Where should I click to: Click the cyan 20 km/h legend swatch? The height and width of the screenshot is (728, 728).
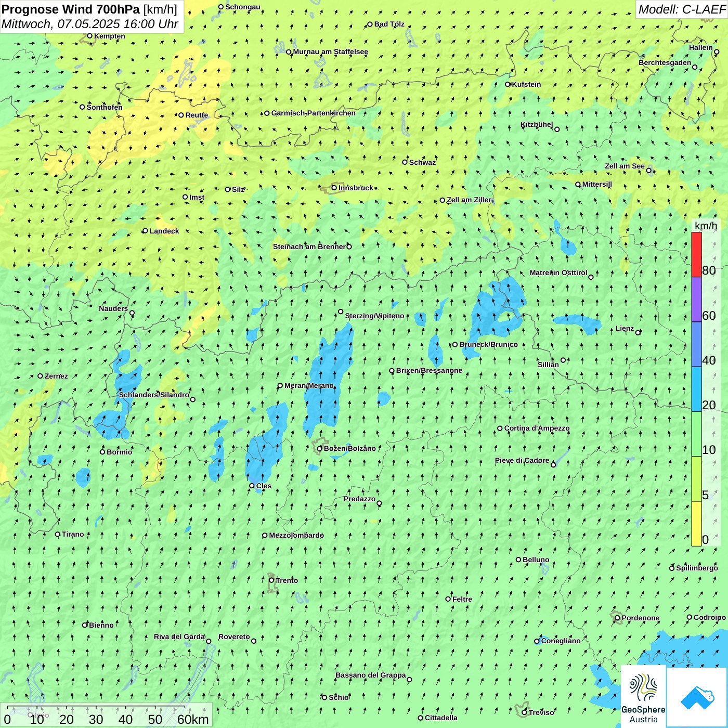tap(696, 389)
